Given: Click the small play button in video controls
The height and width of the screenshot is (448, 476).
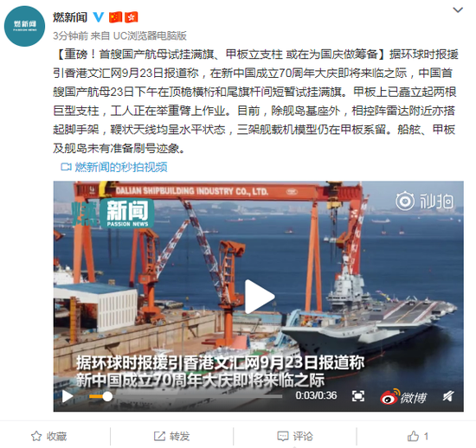Looking at the screenshot, I should [x=68, y=396].
